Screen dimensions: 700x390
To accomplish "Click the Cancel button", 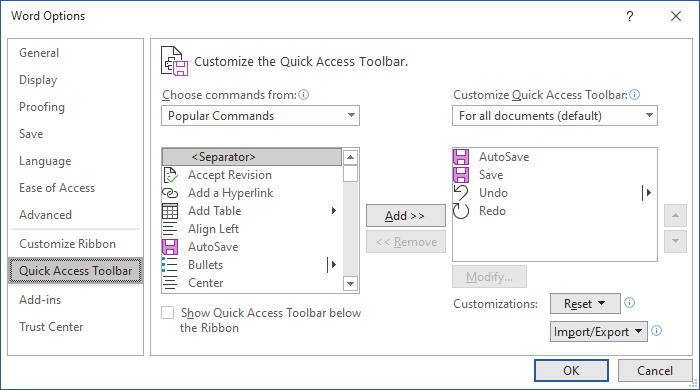I will click(x=654, y=371).
